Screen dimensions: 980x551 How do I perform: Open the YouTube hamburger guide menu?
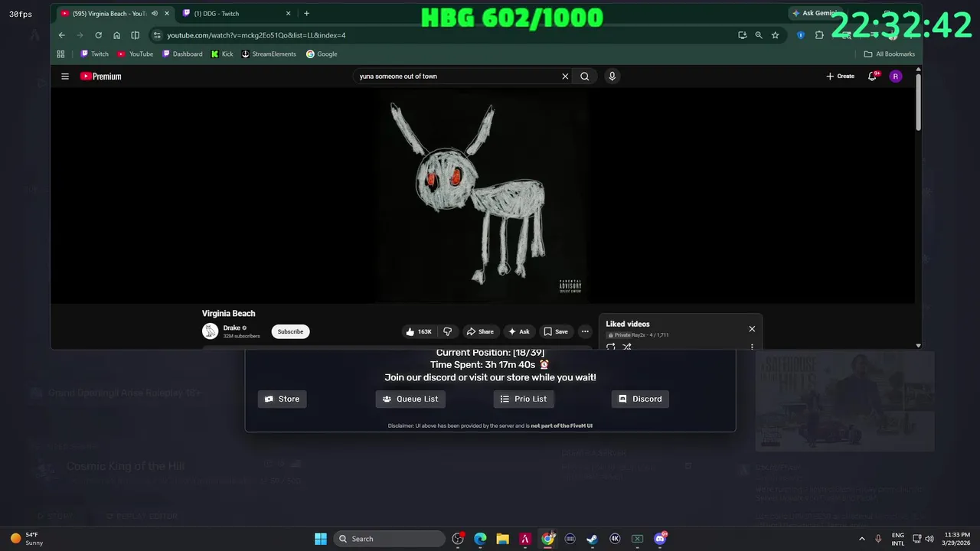[65, 77]
